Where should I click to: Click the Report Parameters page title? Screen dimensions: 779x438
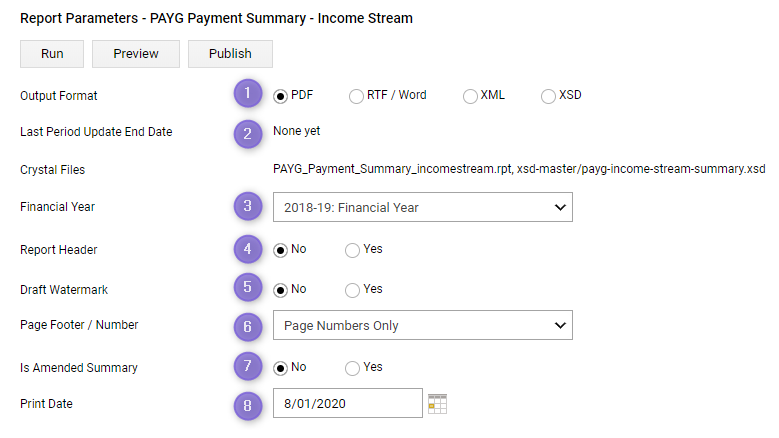tap(216, 18)
